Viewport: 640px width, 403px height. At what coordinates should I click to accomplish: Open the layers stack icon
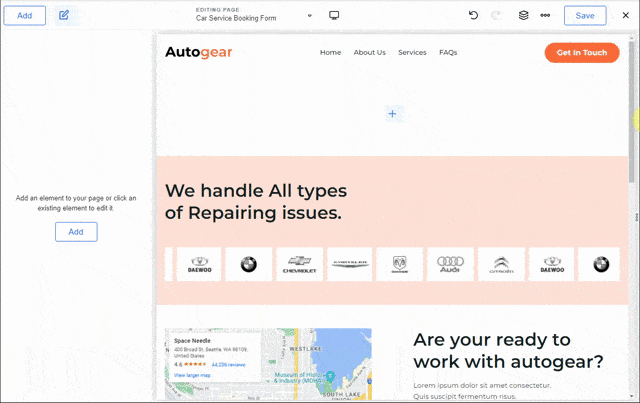tap(523, 16)
